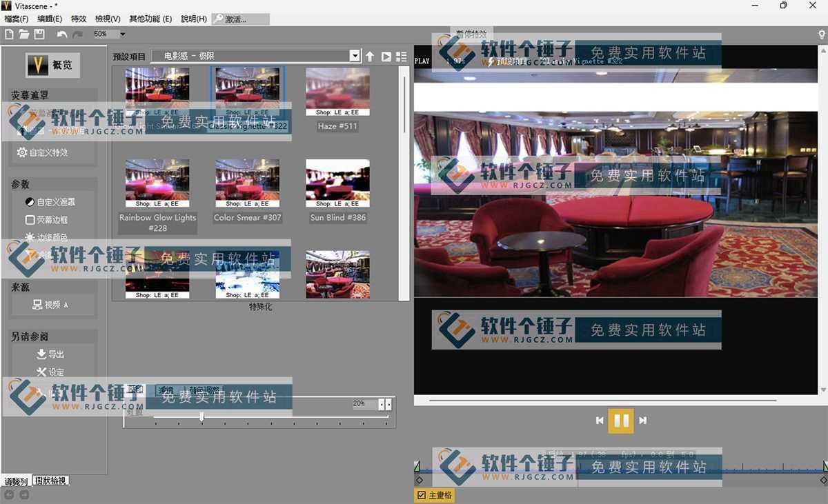Open the 其他功能 (E) menu
828x504 pixels.
pyautogui.click(x=150, y=19)
